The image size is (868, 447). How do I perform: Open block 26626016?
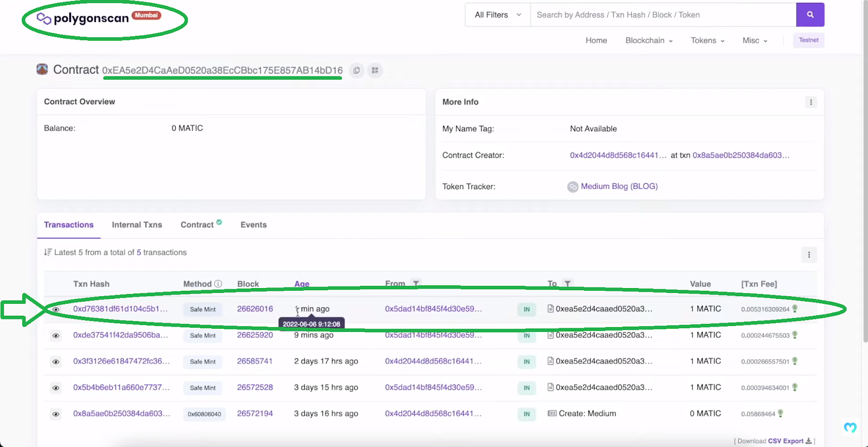tap(255, 309)
